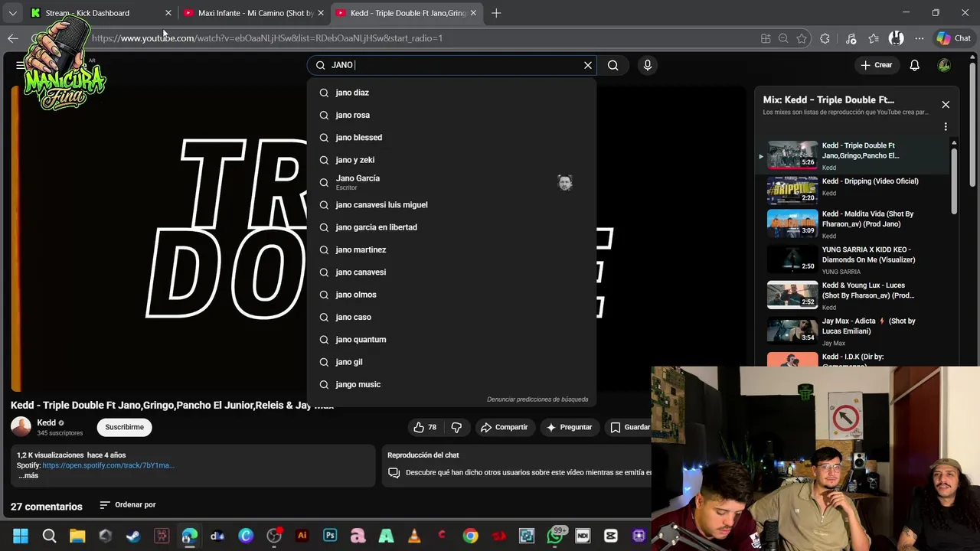
Task: Switch to Stream - Kick Dashboard tab
Action: pos(100,13)
